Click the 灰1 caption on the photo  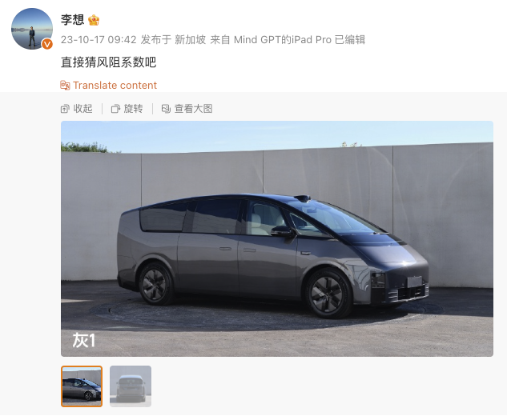pyautogui.click(x=84, y=341)
